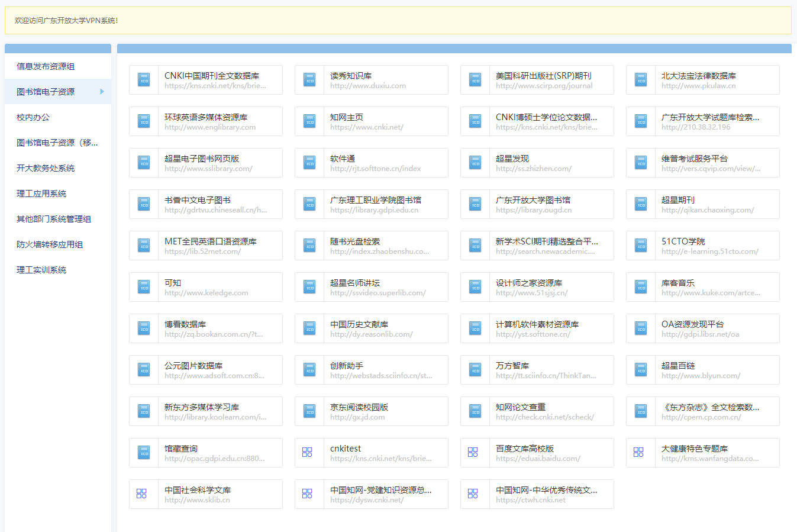
Task: Click the http://gx.jd.com URL text
Action: [x=357, y=417]
